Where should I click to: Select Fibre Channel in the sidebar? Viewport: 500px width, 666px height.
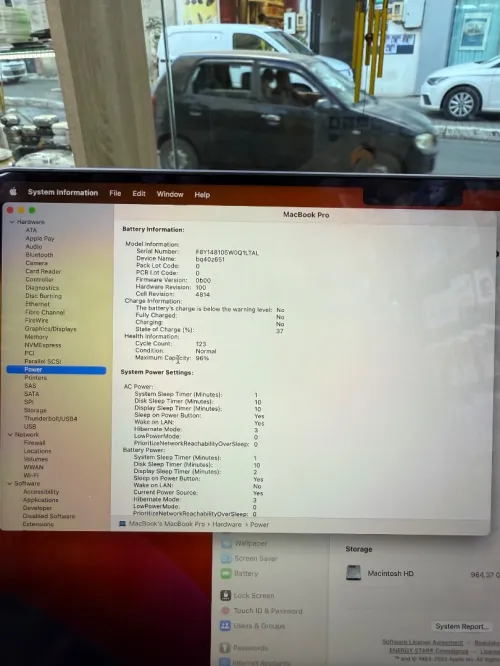(45, 312)
